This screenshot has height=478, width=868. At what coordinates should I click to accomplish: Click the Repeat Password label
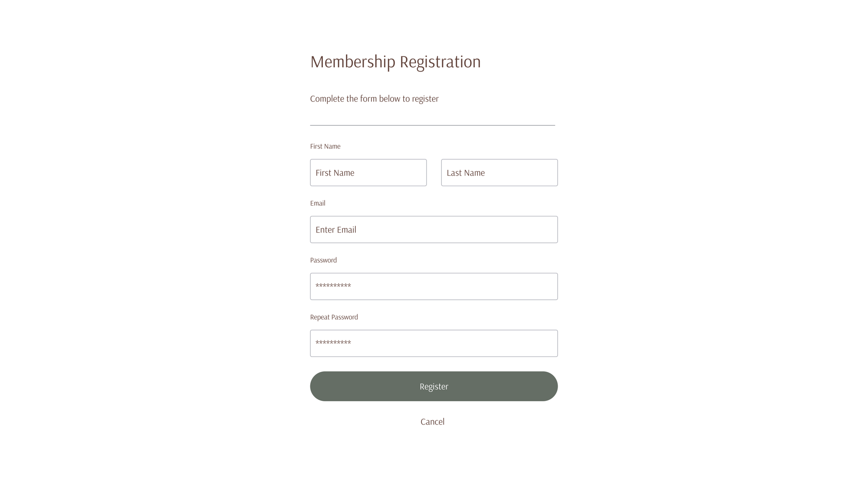[333, 317]
